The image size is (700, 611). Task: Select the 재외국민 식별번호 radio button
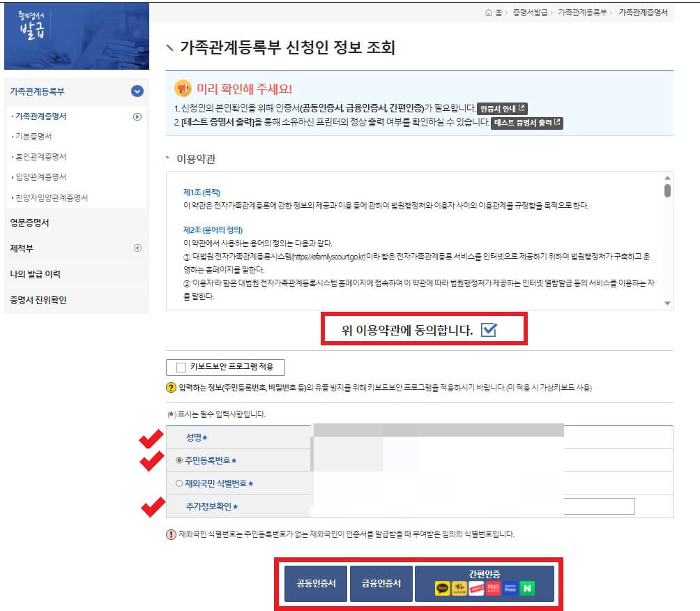click(180, 483)
